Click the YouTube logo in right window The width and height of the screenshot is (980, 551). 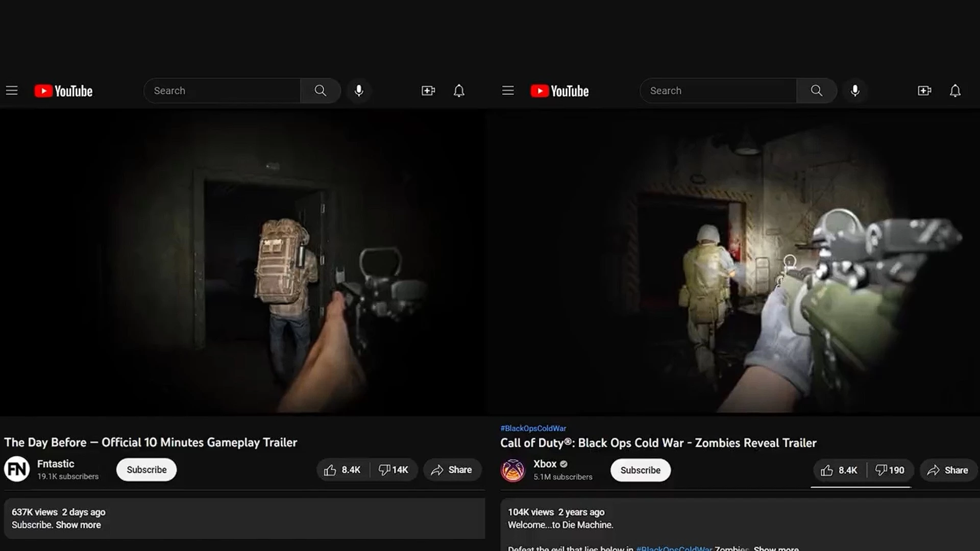coord(559,91)
